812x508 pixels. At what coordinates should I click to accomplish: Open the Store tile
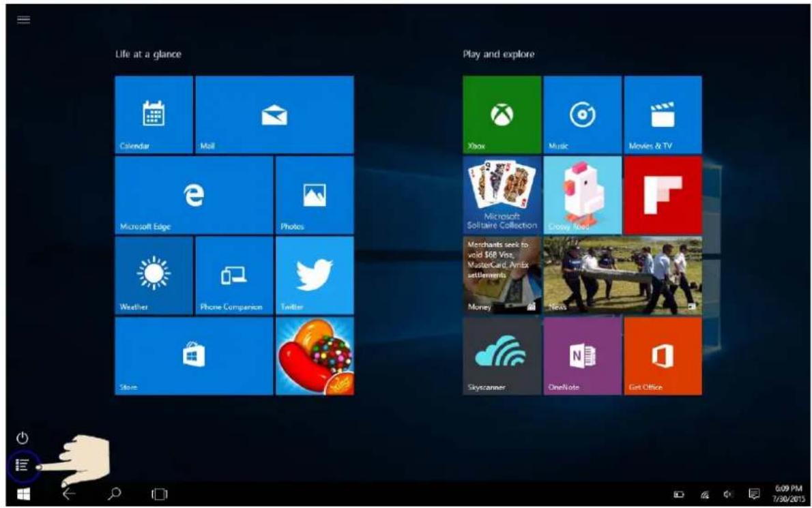194,356
